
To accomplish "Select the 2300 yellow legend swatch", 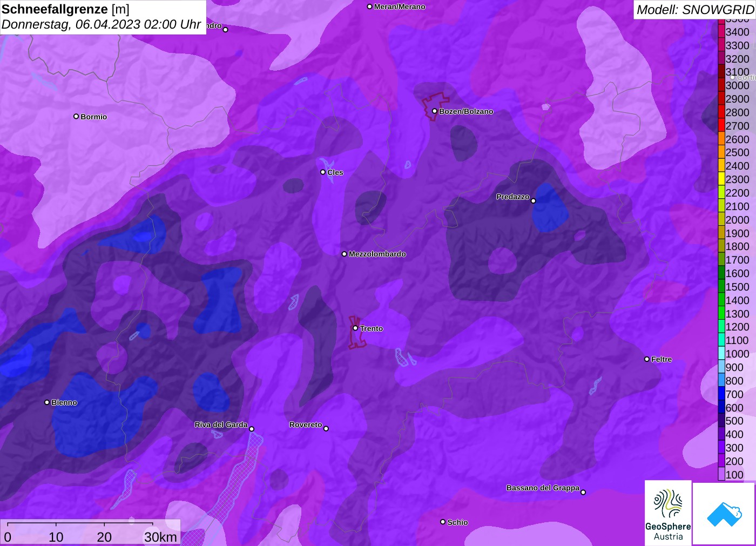I will tap(721, 179).
